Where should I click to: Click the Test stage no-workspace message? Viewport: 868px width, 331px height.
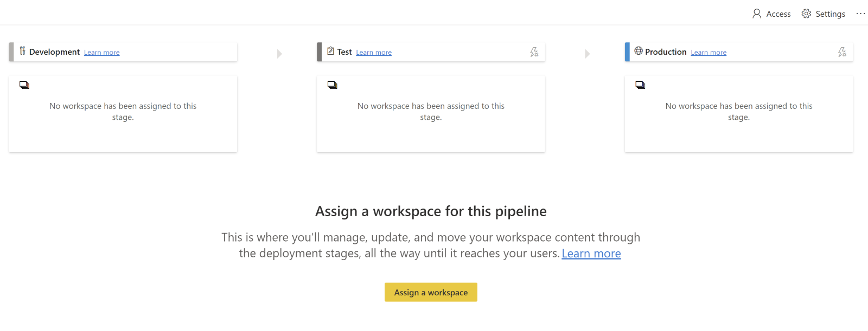tap(431, 112)
